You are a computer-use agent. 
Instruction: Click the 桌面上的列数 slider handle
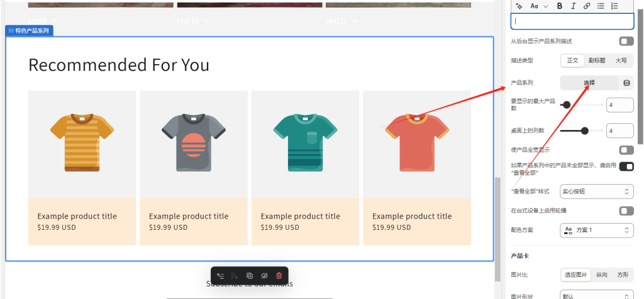tap(585, 131)
